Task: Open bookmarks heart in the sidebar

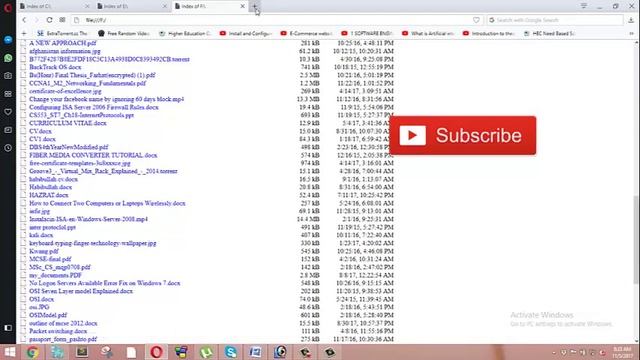Action: (8, 112)
